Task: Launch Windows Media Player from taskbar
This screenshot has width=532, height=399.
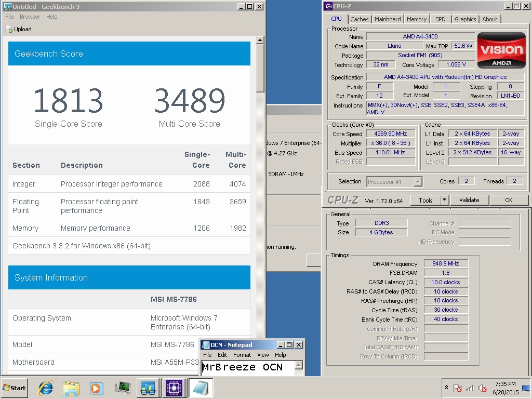Action: [97, 388]
